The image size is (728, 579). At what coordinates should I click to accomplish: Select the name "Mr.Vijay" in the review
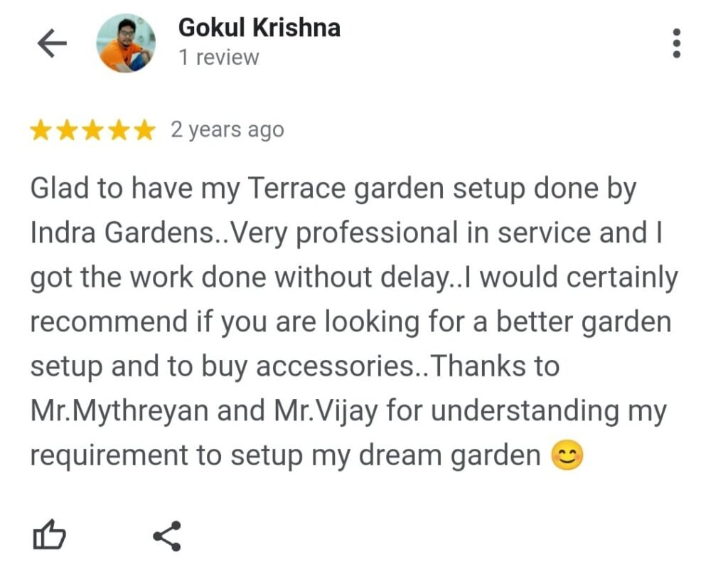326,412
